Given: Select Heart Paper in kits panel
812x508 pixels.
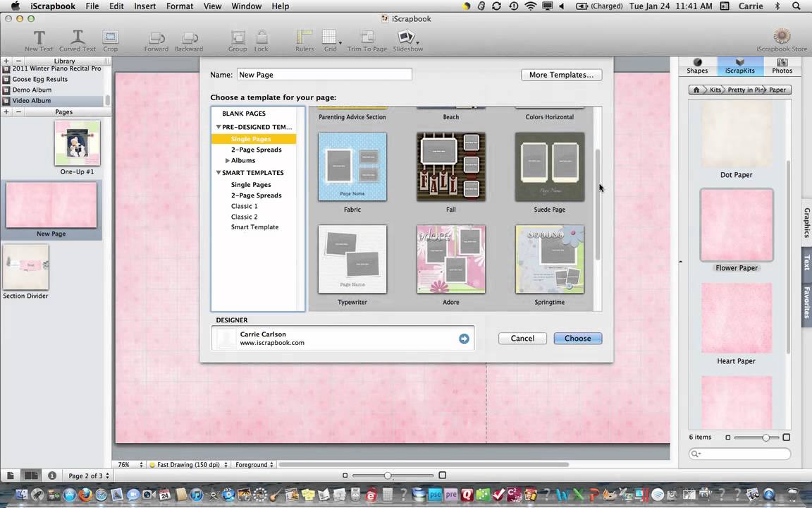Looking at the screenshot, I should pos(737,318).
